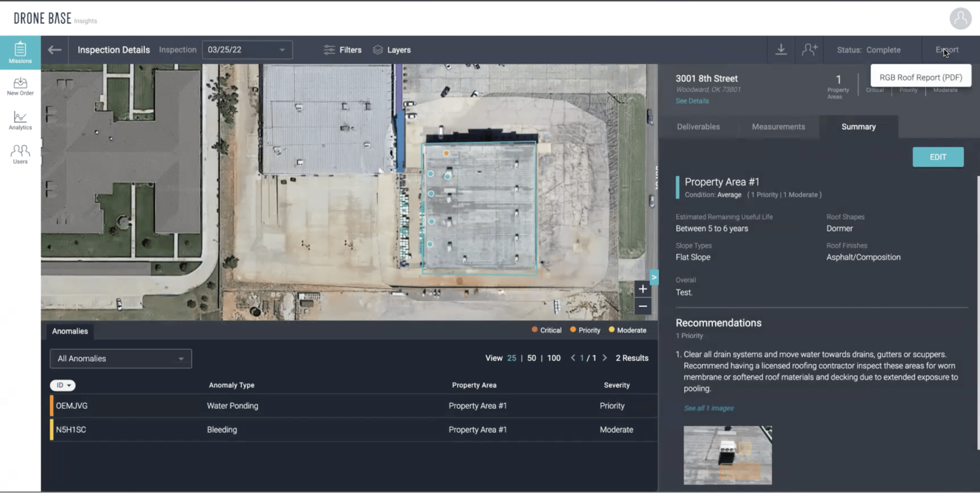Toggle the Priority anomalies legend
980x493 pixels.
[x=585, y=330]
